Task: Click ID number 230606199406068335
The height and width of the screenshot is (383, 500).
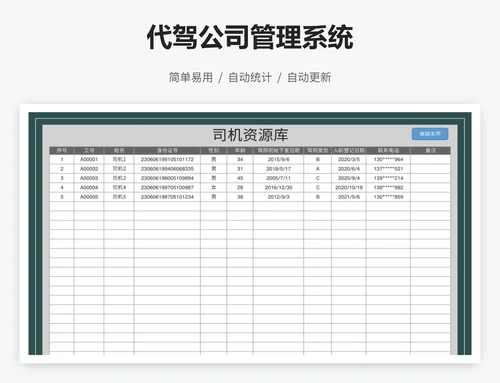Action: pos(167,169)
